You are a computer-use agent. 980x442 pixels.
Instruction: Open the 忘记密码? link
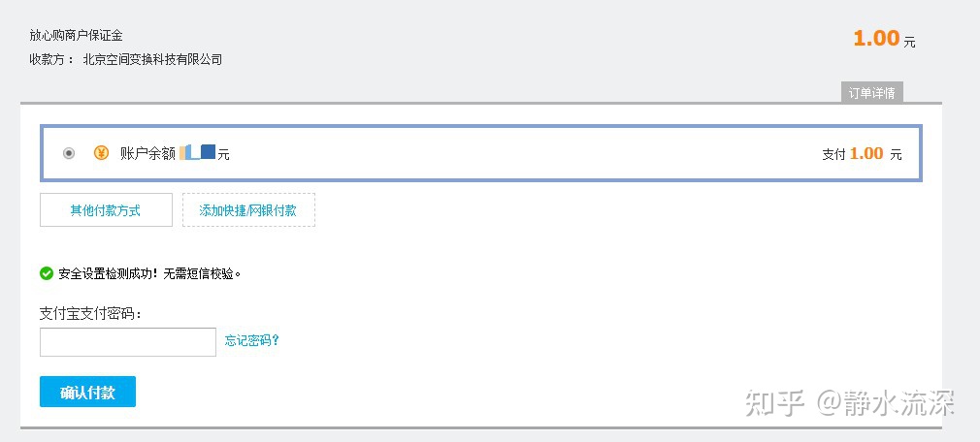252,340
